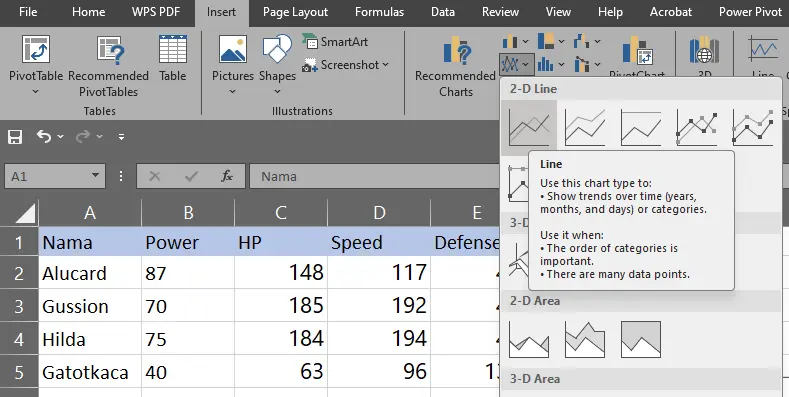Choose the Stacked Area chart thumbnail
This screenshot has width=789, height=397.
[x=585, y=340]
